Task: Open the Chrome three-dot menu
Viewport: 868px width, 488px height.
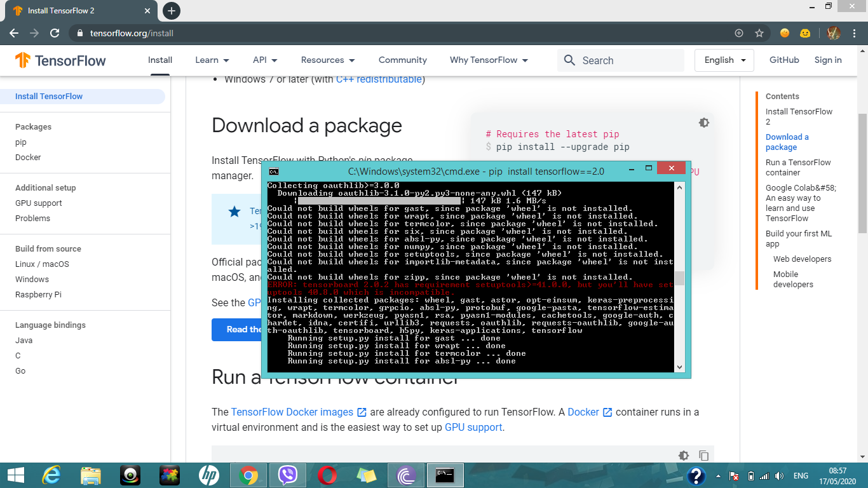Action: (x=854, y=33)
